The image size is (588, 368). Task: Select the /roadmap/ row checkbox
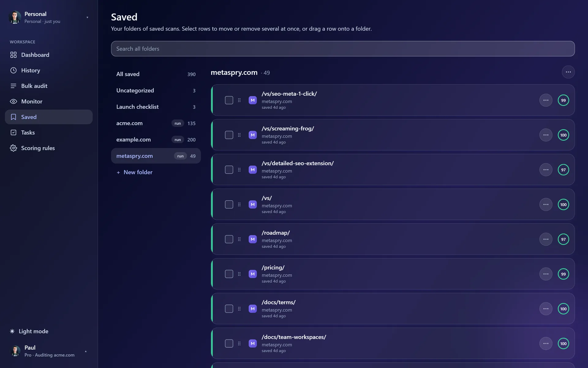[x=229, y=239]
